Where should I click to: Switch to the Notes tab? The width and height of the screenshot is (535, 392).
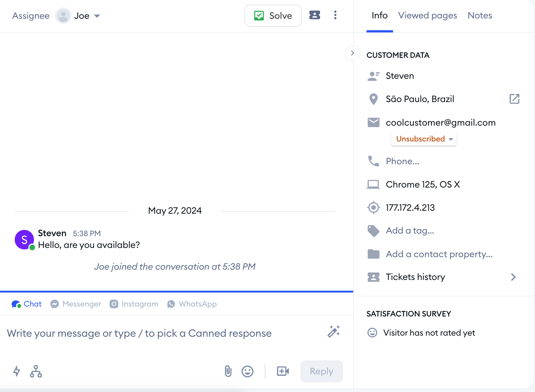(480, 15)
